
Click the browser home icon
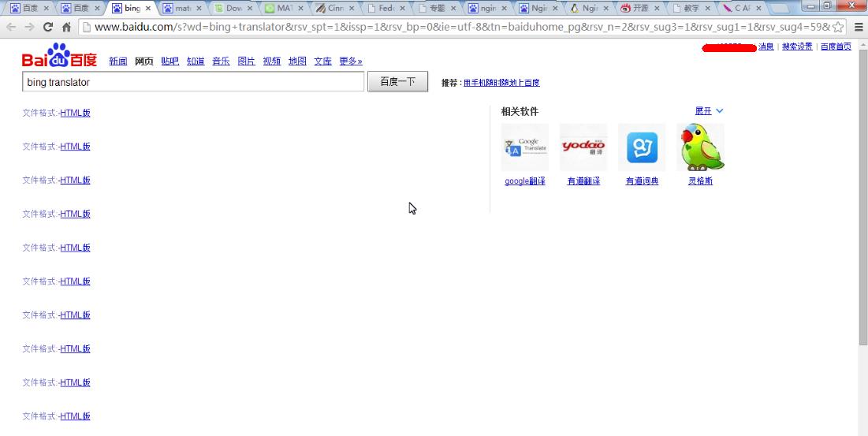tap(66, 27)
